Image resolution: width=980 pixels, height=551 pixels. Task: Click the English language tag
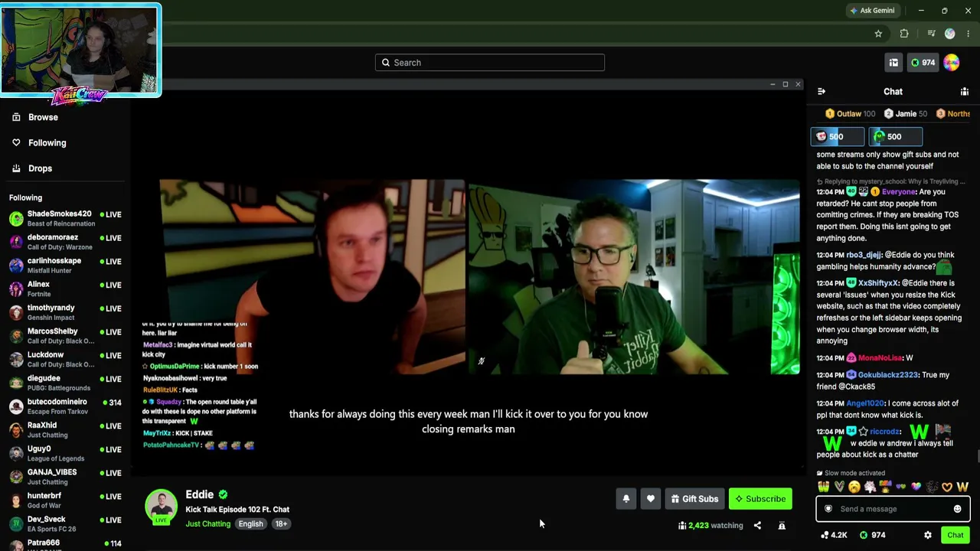tap(250, 524)
